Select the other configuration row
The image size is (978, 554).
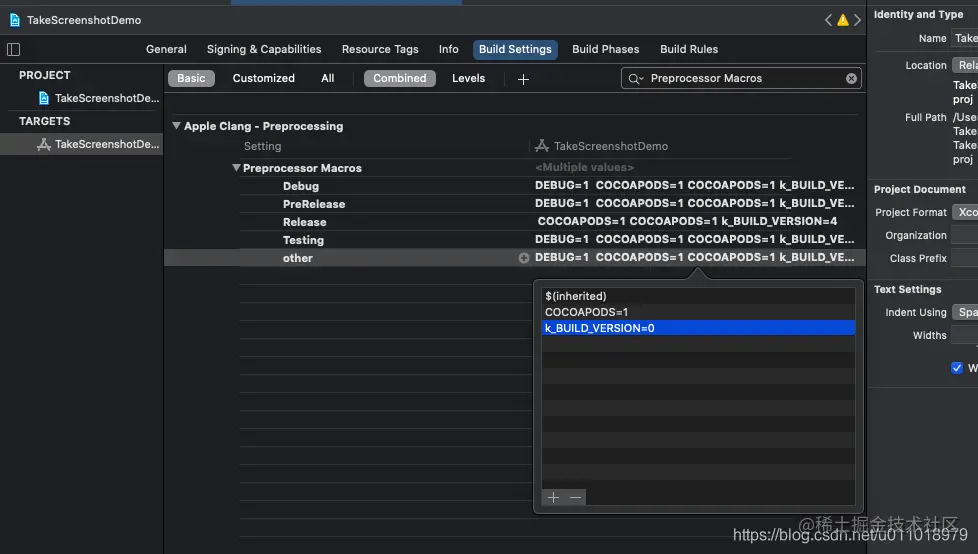coord(515,258)
